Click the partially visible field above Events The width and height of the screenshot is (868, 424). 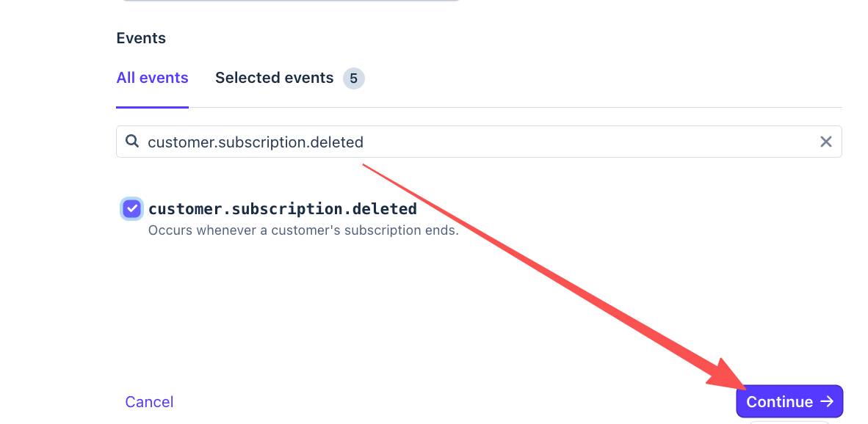[291, 1]
